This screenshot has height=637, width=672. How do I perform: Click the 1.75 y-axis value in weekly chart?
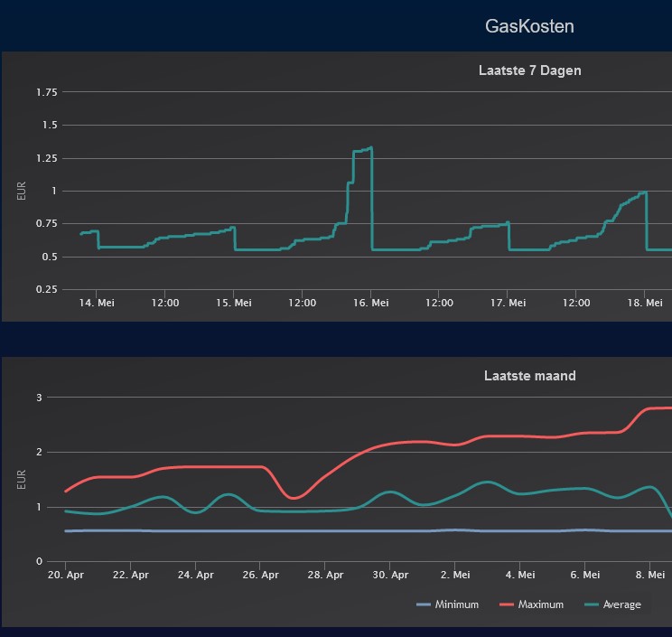(46, 92)
